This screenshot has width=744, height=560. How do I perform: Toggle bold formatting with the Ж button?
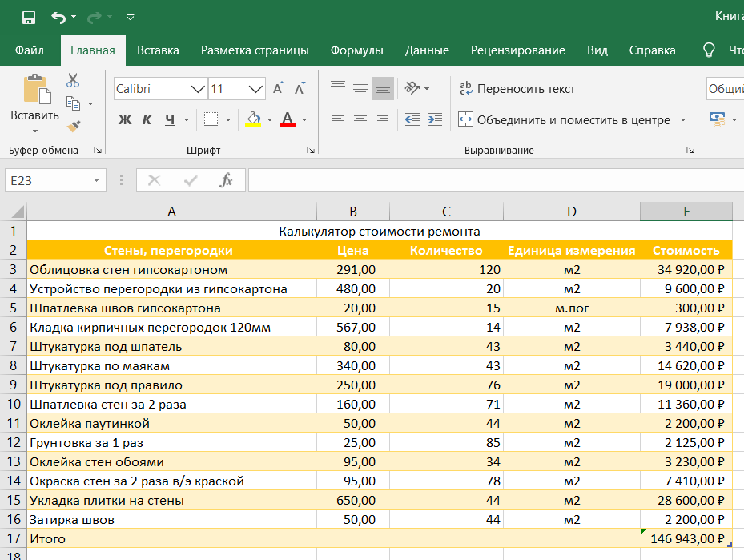pos(125,120)
